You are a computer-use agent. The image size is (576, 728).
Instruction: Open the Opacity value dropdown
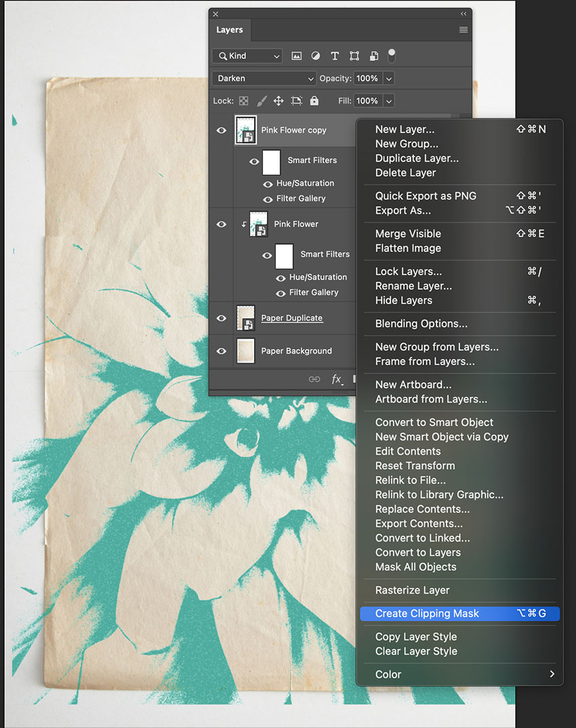pos(388,78)
